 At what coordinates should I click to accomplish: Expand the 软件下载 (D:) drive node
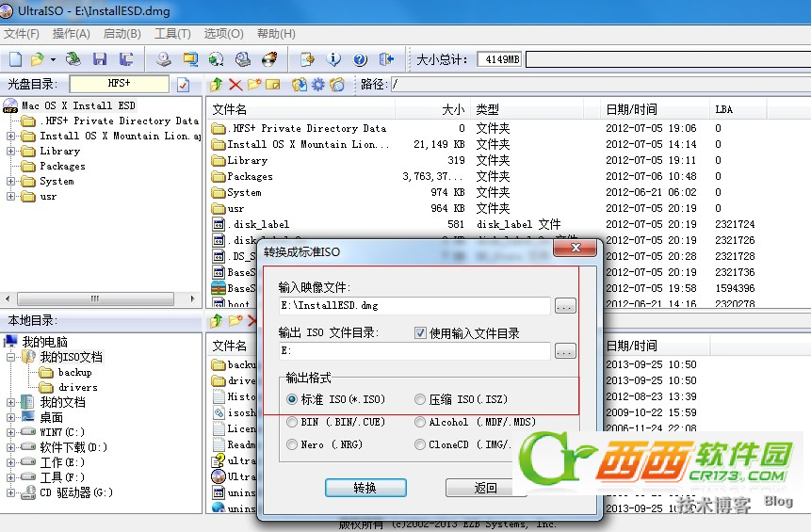tap(10, 447)
